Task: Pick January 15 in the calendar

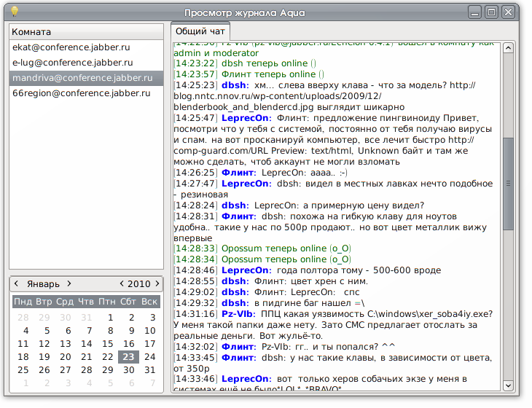Action: coord(107,344)
